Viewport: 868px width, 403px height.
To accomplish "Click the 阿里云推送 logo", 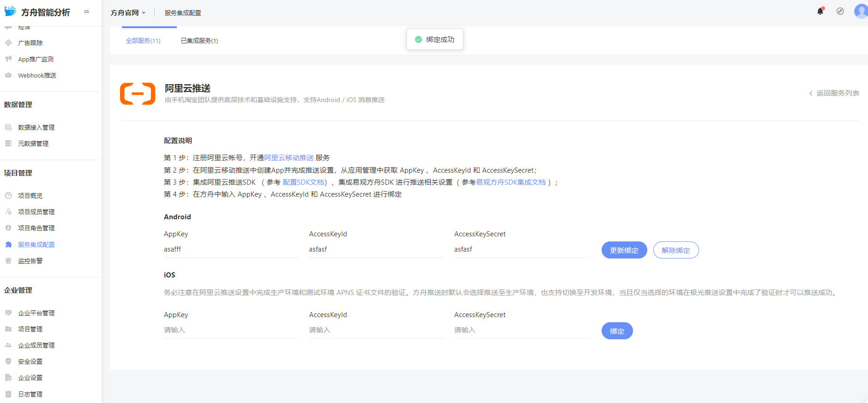I will (x=138, y=94).
